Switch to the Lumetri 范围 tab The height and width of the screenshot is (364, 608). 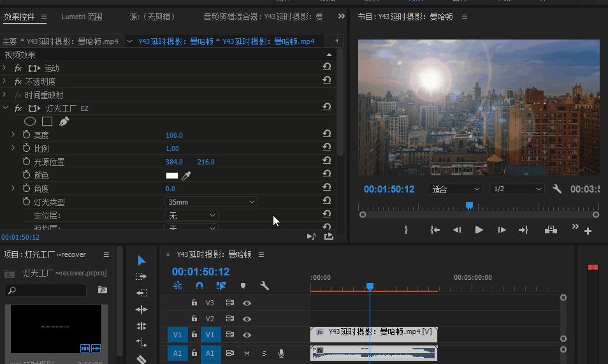pos(82,17)
